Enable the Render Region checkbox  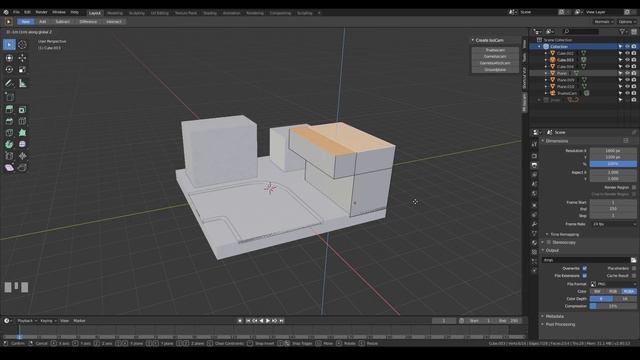click(634, 187)
